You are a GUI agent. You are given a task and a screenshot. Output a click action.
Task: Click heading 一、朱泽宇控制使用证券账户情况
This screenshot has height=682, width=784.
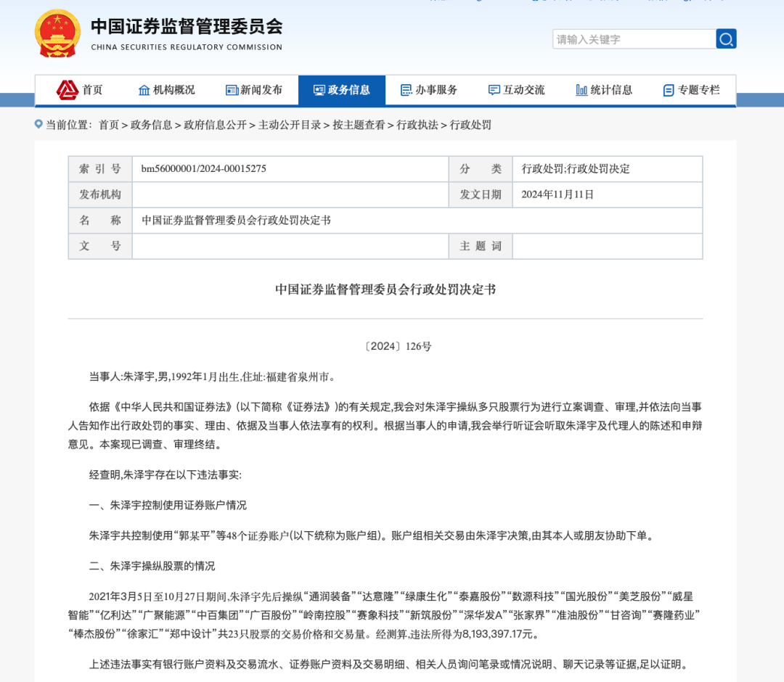coord(168,505)
